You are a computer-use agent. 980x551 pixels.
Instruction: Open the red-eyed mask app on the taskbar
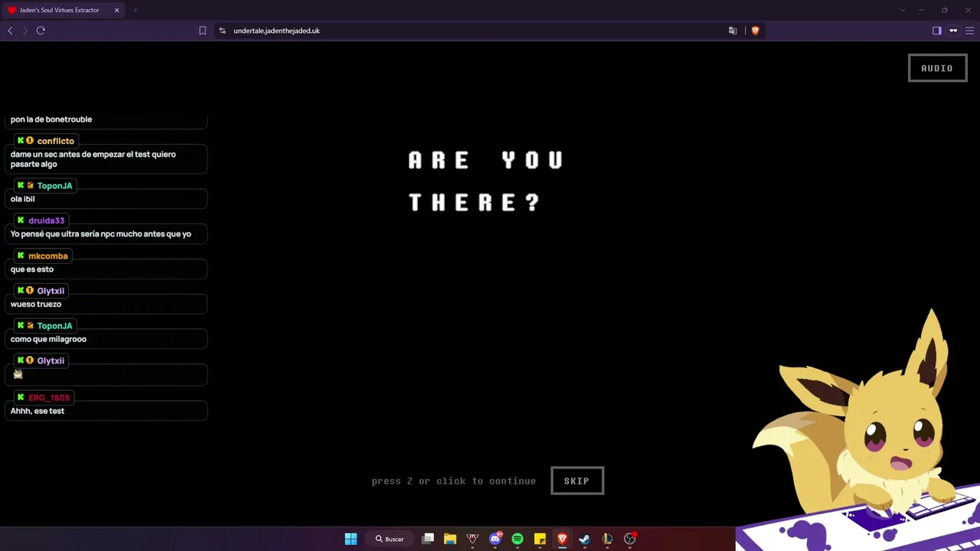click(472, 539)
